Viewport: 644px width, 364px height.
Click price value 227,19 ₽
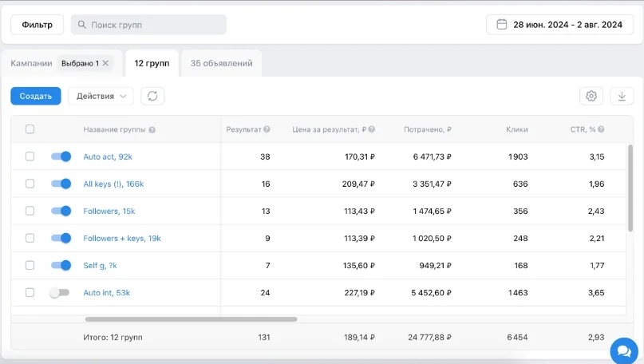359,292
